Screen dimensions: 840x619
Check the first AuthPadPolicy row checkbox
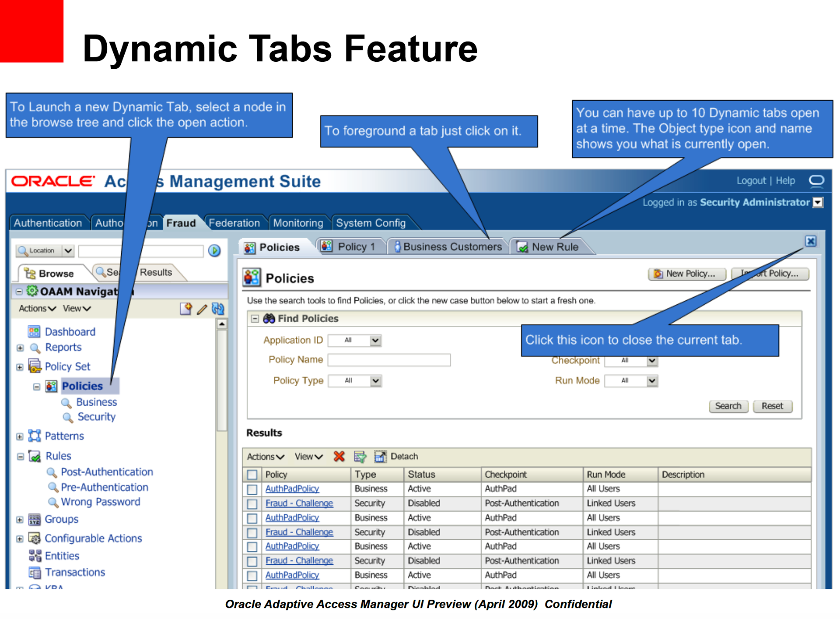point(252,489)
